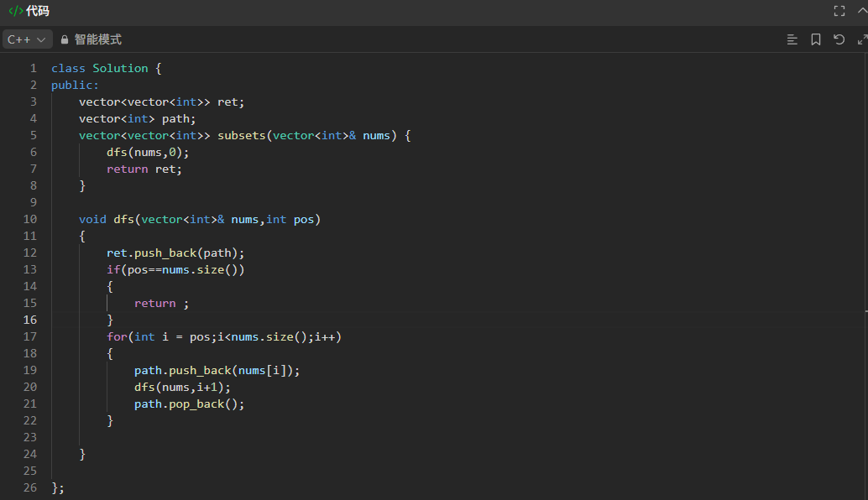Click the 'path.pop_back();' line

pyautogui.click(x=190, y=404)
